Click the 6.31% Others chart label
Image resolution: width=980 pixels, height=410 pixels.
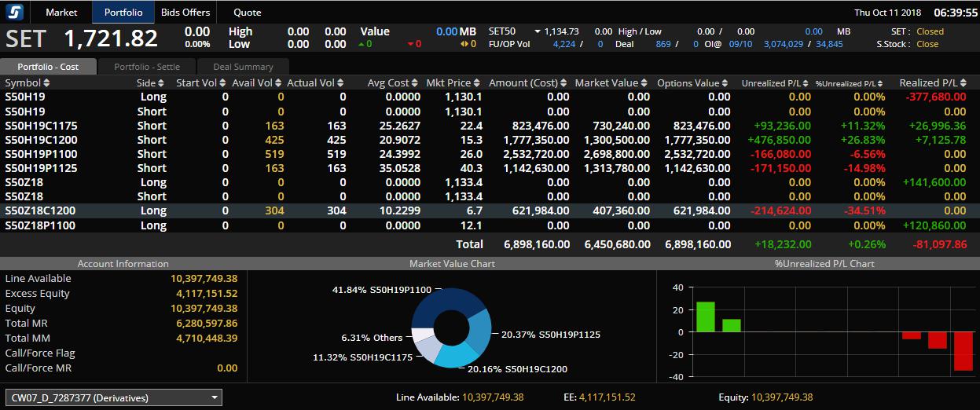pyautogui.click(x=372, y=338)
